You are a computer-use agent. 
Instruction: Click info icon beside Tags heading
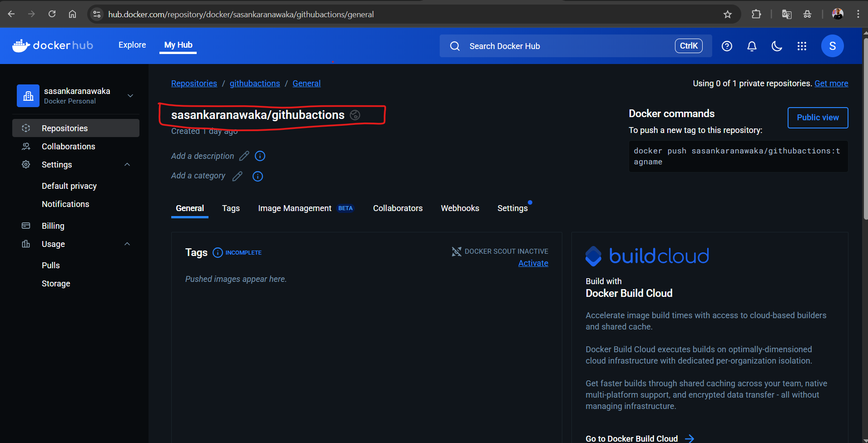(218, 252)
